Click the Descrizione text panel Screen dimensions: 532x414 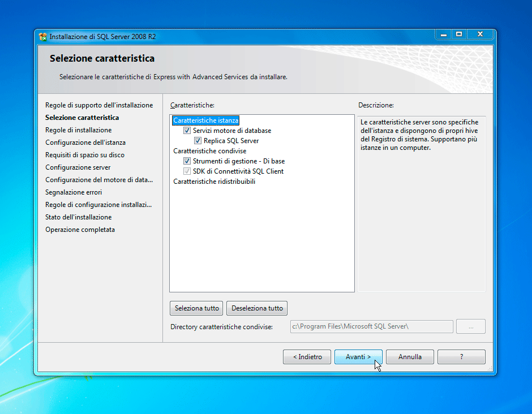tap(422, 204)
